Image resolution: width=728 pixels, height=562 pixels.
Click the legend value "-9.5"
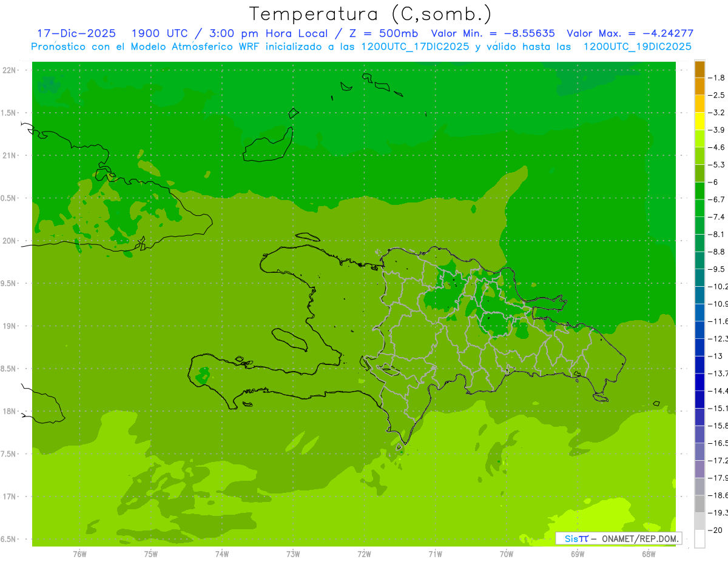tap(716, 269)
